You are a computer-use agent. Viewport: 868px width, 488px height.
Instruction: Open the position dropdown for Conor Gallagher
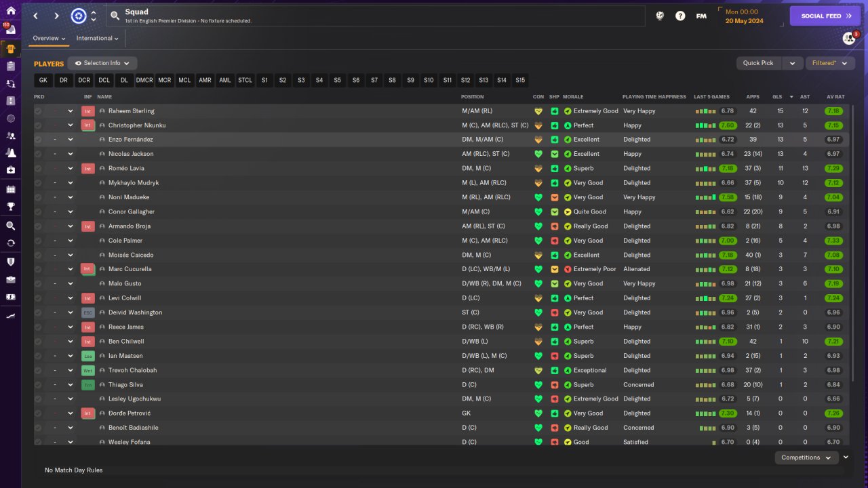(x=70, y=212)
